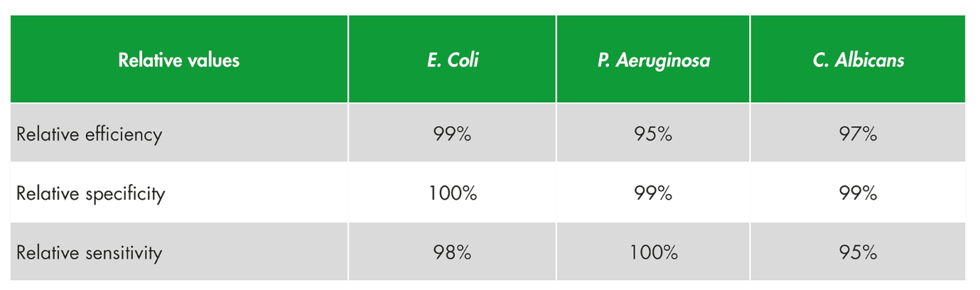The image size is (980, 290).
Task: Click the Relative sensitivity row label
Action: 90,253
